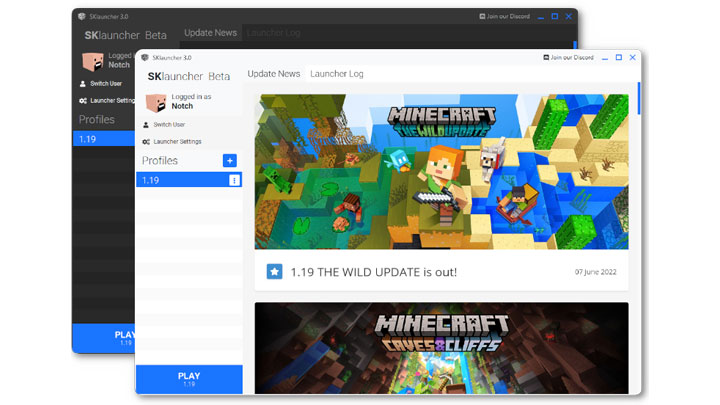Click the 1.19 THE WILD UPDATE is out! headline
The width and height of the screenshot is (720, 405).
point(374,272)
